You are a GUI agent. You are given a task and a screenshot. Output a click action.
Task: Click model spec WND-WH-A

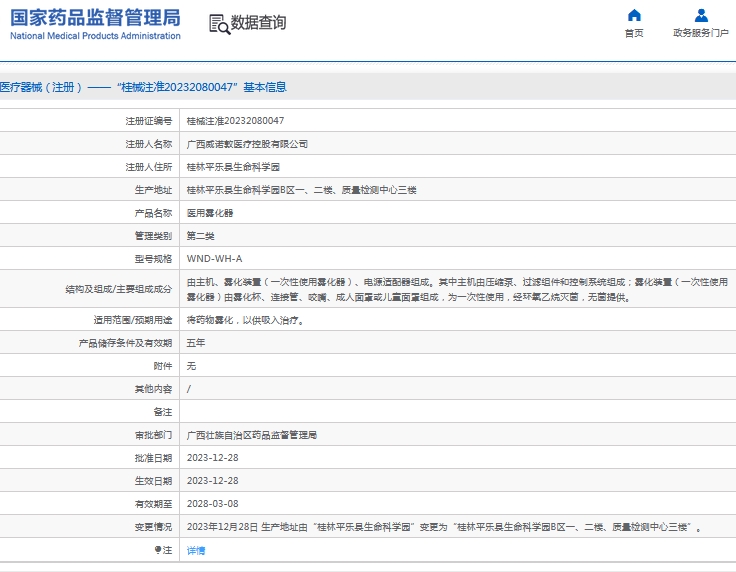[215, 259]
